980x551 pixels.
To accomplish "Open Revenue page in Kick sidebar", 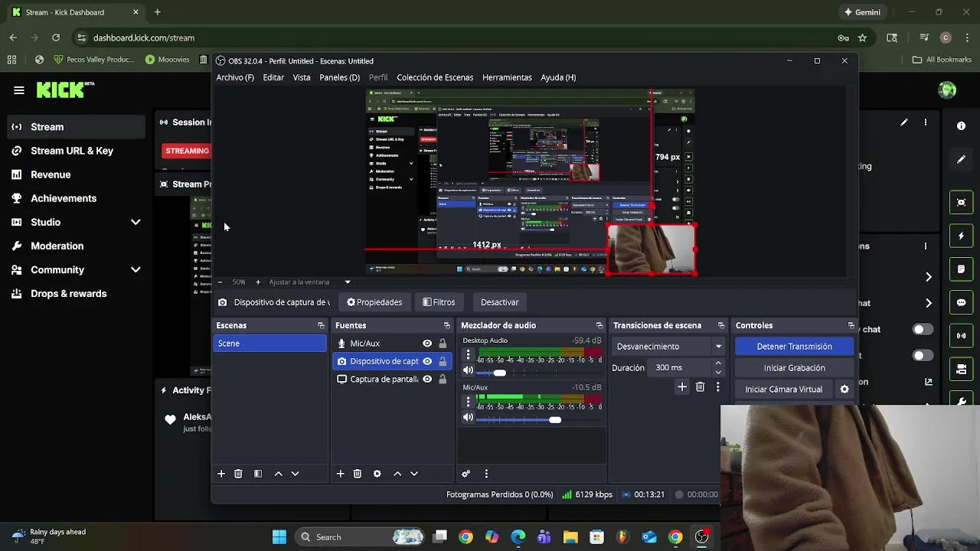I will pos(51,174).
